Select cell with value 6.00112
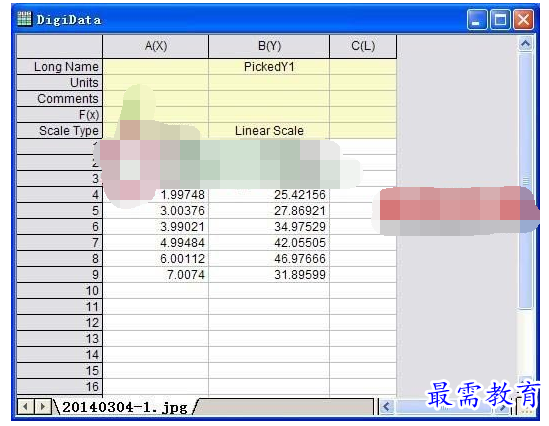This screenshot has width=549, height=426. point(155,259)
